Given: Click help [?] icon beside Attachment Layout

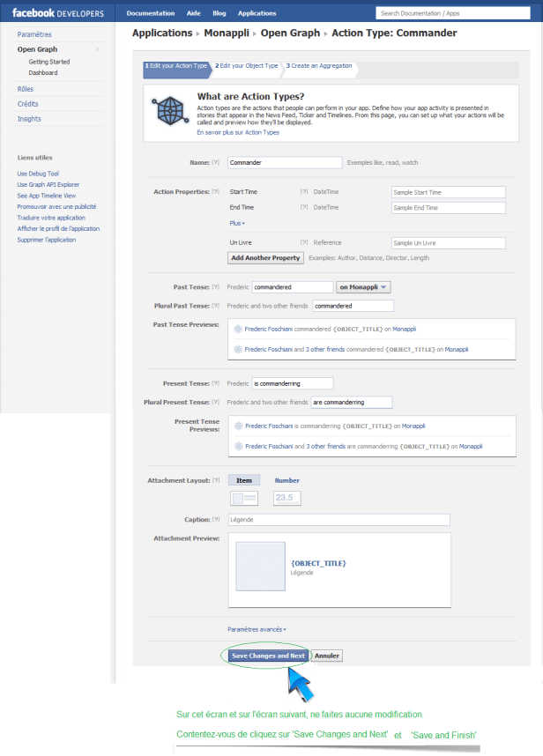Looking at the screenshot, I should 216,480.
